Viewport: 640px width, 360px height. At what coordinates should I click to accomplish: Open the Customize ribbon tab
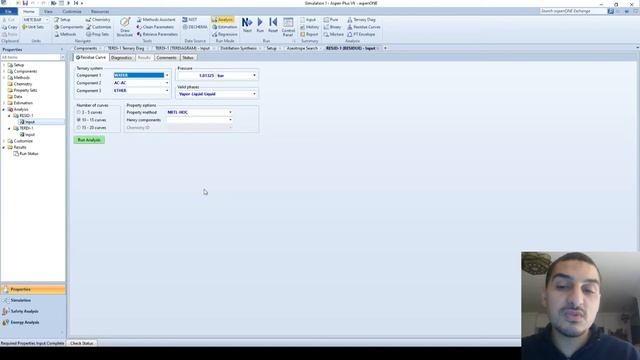pyautogui.click(x=72, y=11)
